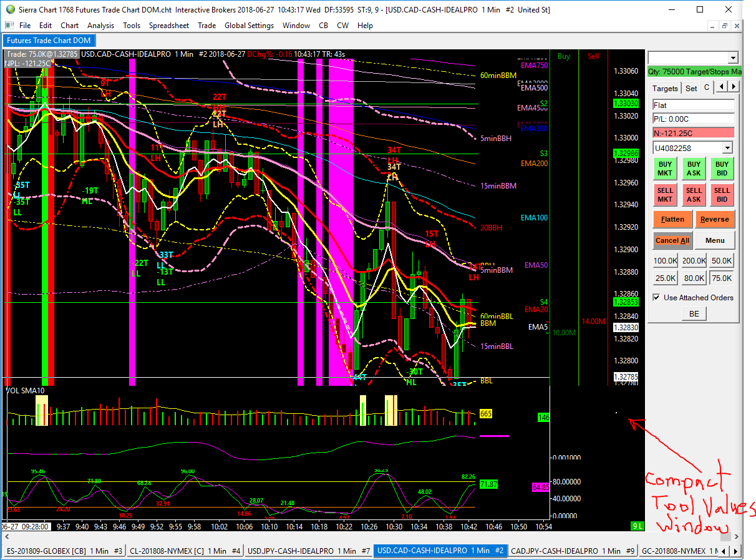Click the BUY MKT button
Screen dimensions: 756x560
click(665, 169)
